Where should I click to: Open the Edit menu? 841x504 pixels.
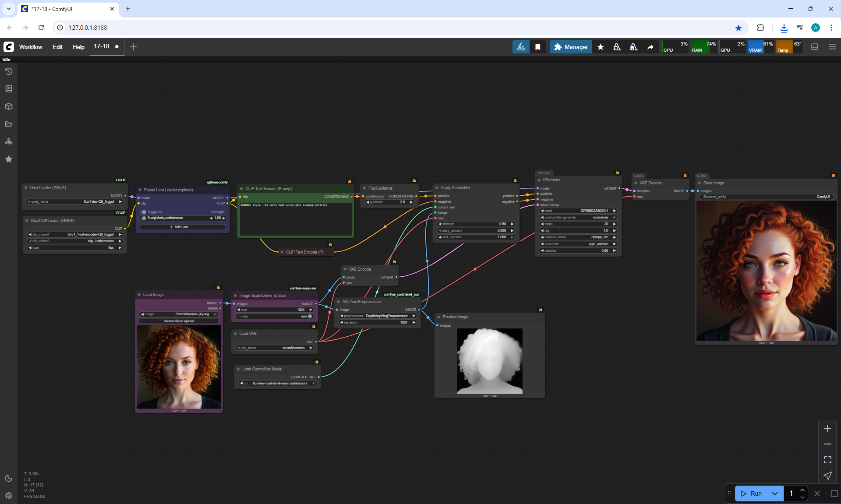coord(57,47)
